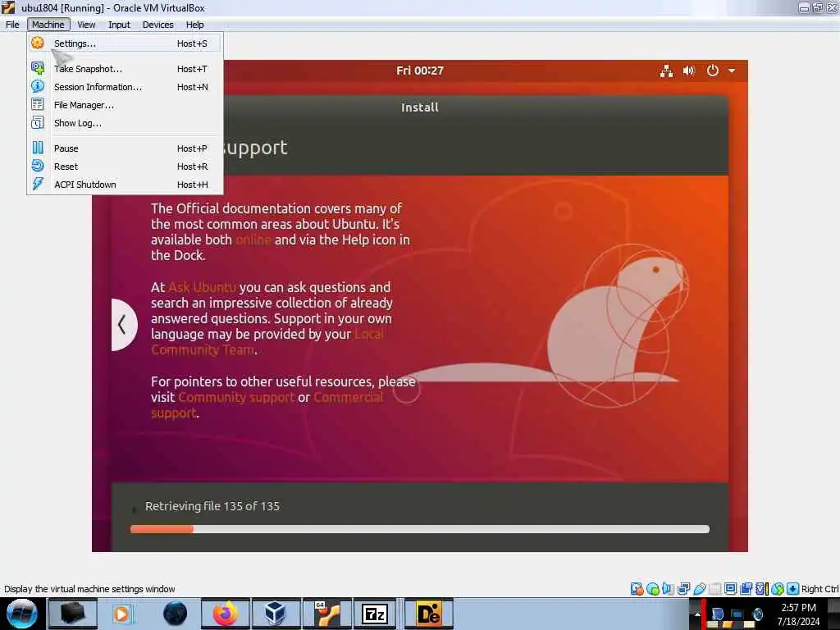840x630 pixels.
Task: Open Session Information entry
Action: point(125,87)
